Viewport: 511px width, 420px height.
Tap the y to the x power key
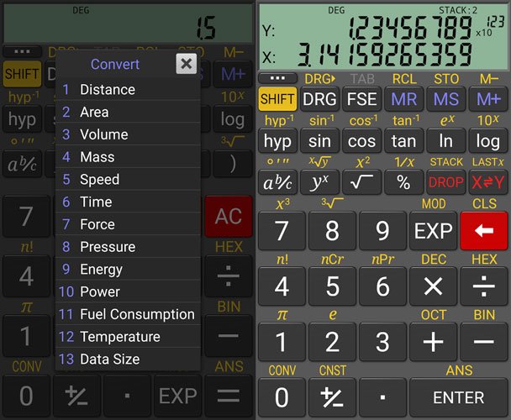coord(319,182)
